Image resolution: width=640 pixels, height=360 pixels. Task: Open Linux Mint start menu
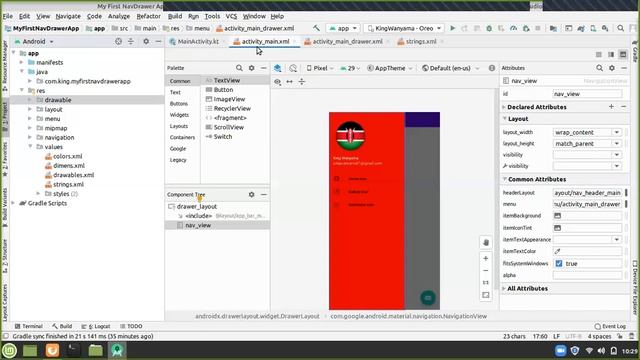coord(9,350)
